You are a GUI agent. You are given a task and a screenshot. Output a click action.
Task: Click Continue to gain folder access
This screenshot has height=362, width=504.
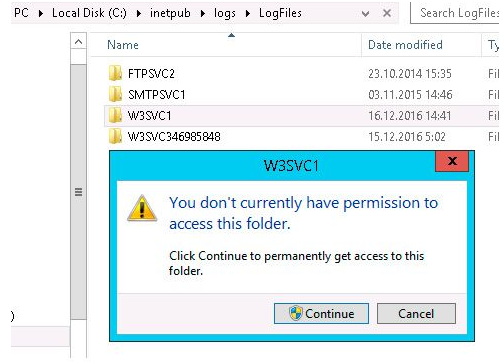coord(321,313)
